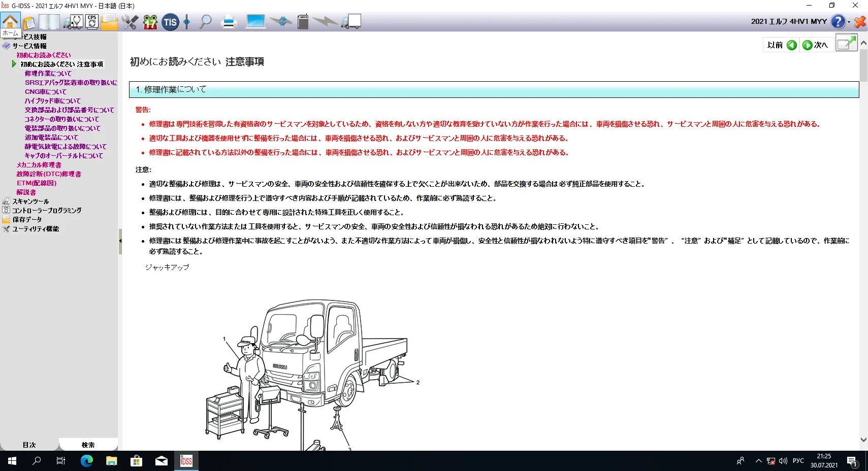The width and height of the screenshot is (868, 471).
Task: Show hidden system tray icons chevron
Action: [x=758, y=461]
